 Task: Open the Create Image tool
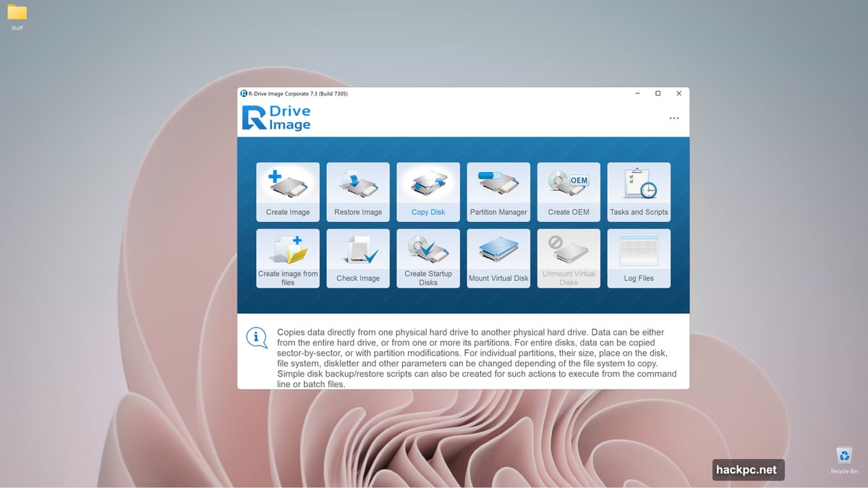tap(288, 192)
